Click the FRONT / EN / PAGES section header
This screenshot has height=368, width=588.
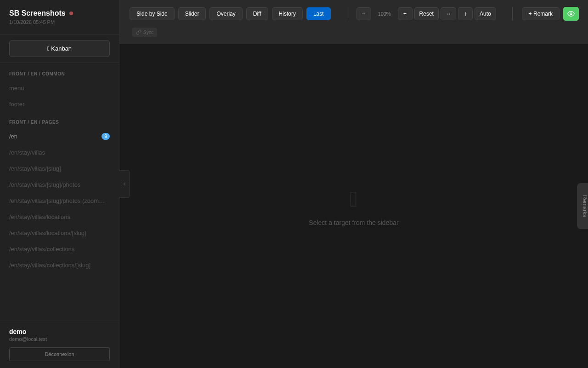coord(34,122)
